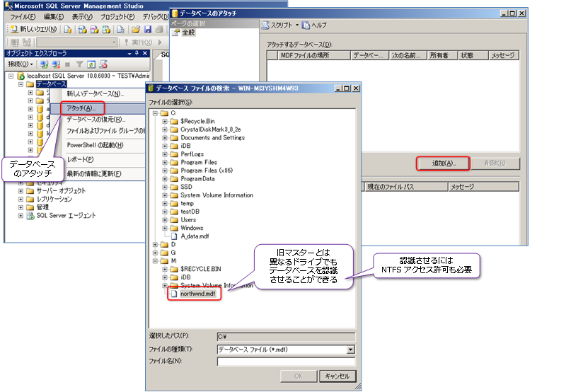
Task: Select the PerfLogs folder
Action: pyautogui.click(x=192, y=154)
